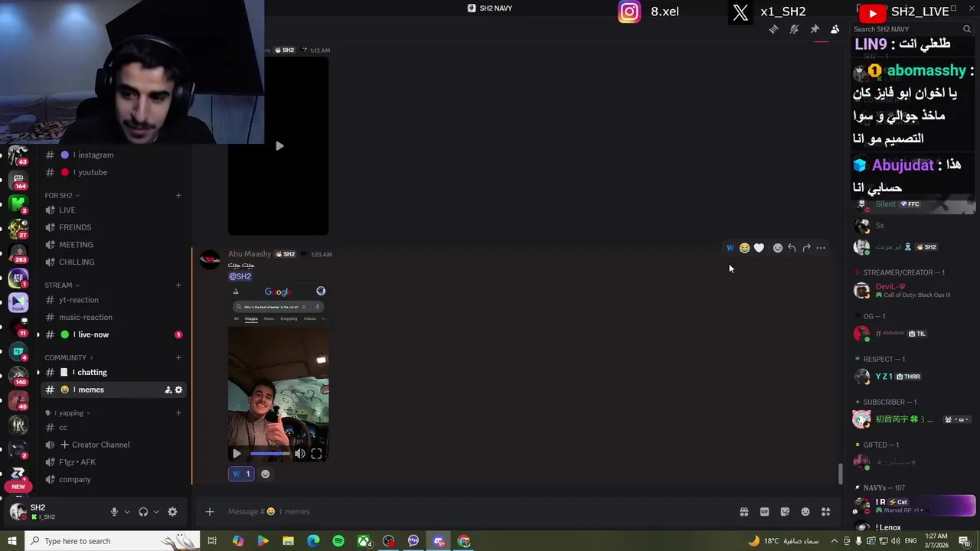Create channel in STREAM category
This screenshot has width=980, height=551.
click(178, 285)
